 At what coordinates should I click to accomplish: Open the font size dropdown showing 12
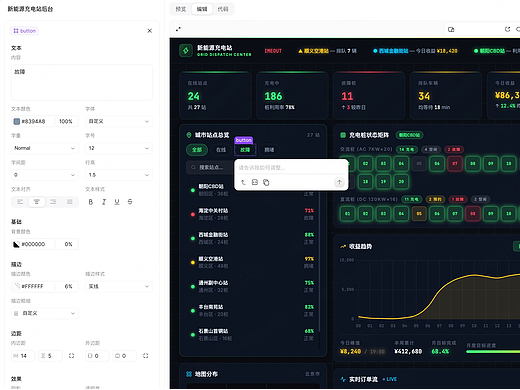pyautogui.click(x=119, y=148)
